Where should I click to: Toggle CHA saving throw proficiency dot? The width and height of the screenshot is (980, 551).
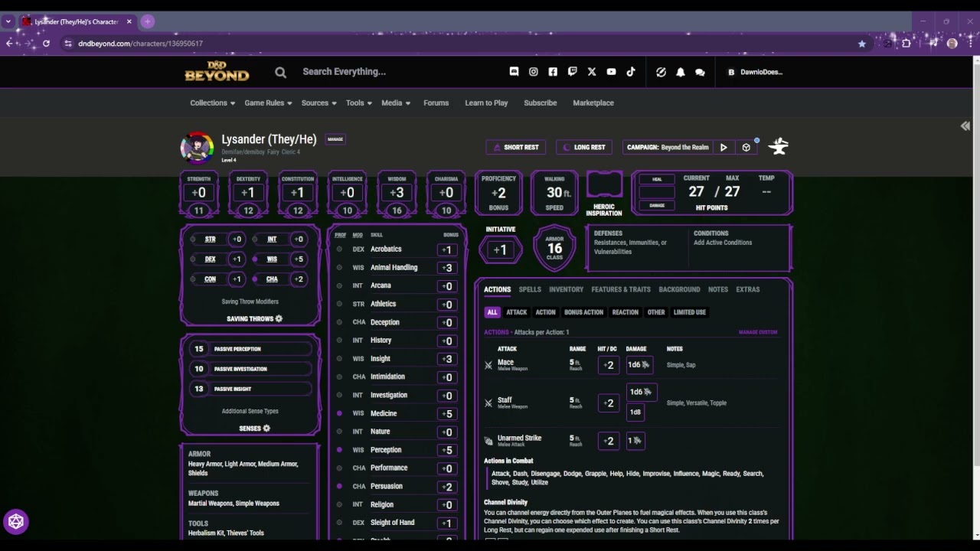[x=255, y=279]
